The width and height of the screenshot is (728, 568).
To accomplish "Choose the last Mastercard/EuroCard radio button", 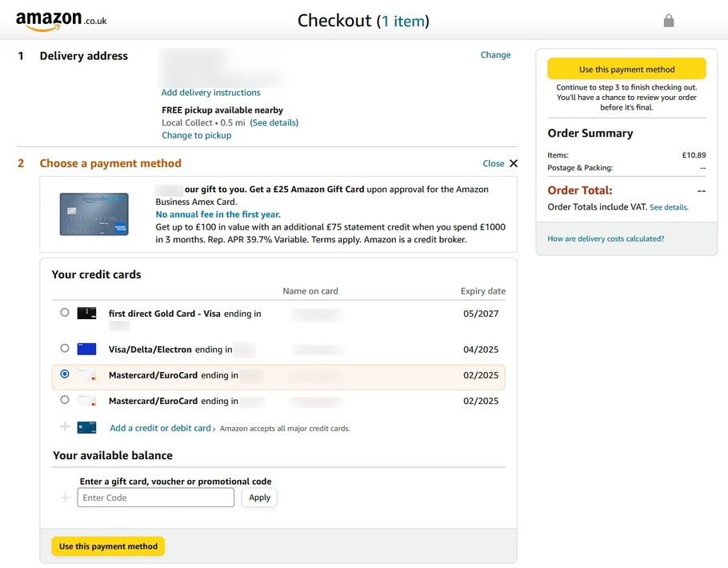I will (x=65, y=401).
